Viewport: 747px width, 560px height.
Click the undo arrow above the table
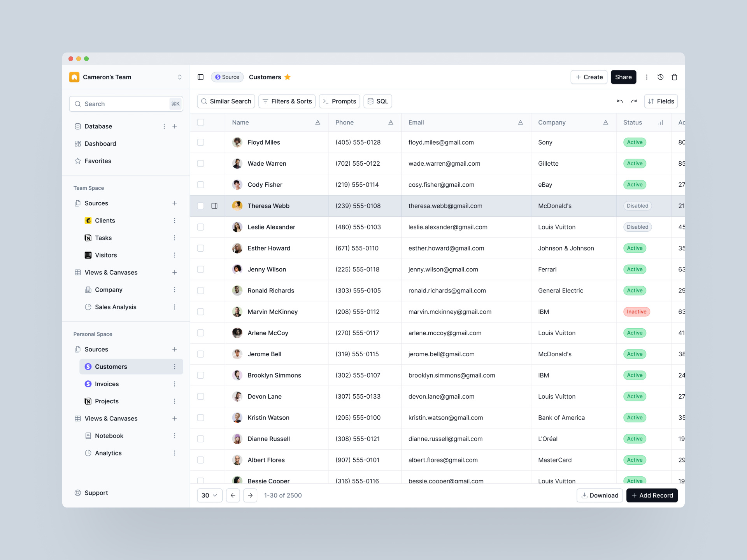pyautogui.click(x=619, y=101)
